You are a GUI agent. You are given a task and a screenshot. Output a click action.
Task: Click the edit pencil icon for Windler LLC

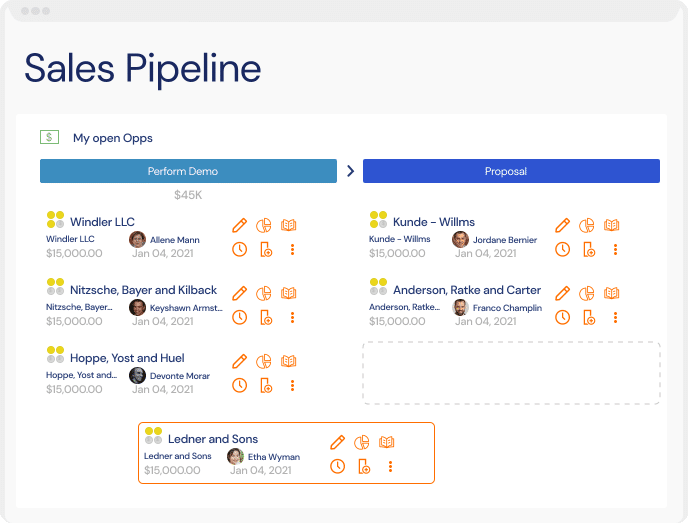(240, 225)
